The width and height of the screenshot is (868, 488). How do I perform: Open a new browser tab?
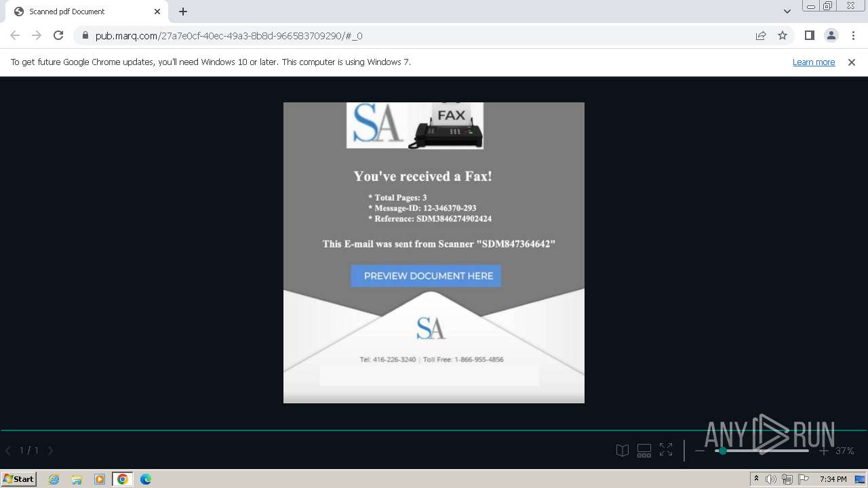[x=183, y=12]
